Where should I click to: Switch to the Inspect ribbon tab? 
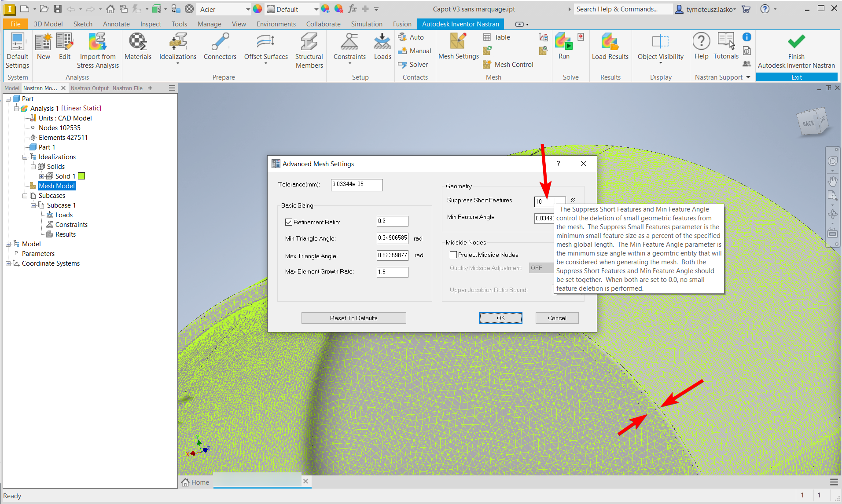click(151, 24)
